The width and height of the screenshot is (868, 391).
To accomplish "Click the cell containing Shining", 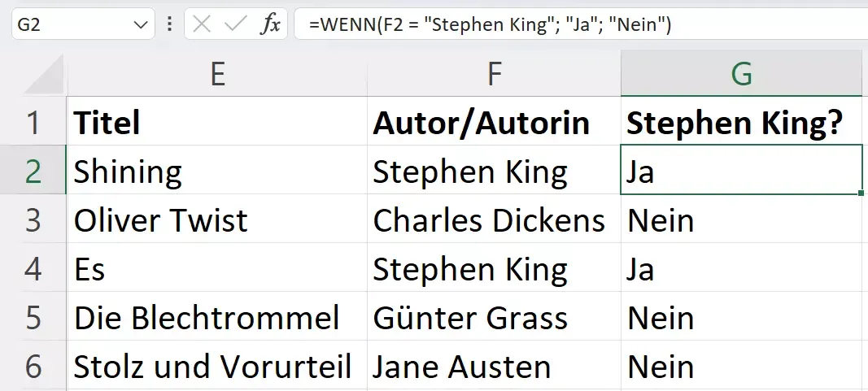I will pos(217,172).
